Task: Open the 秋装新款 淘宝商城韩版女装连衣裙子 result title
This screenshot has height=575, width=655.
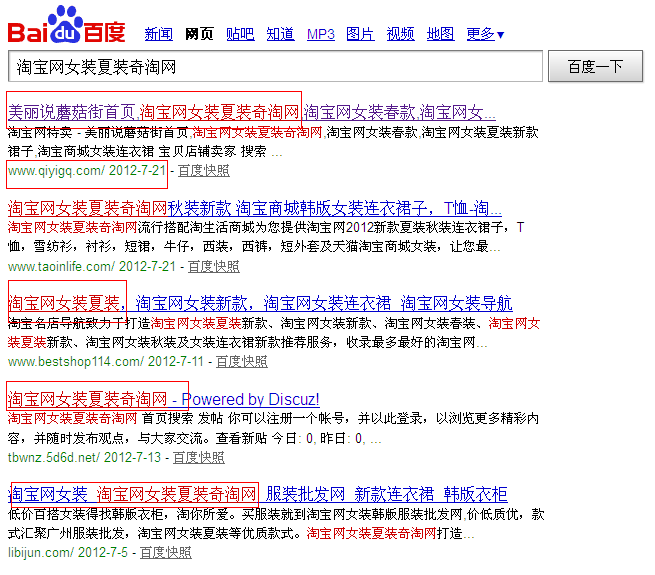Action: [254, 208]
